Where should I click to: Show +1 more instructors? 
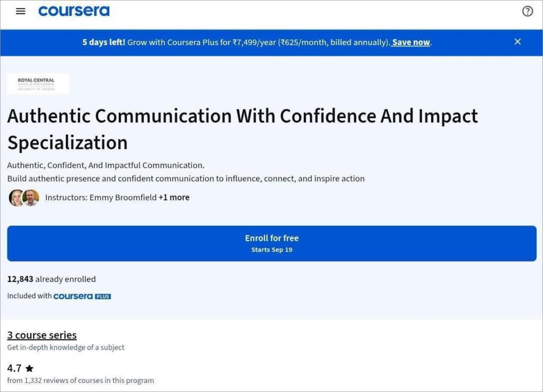tap(174, 198)
